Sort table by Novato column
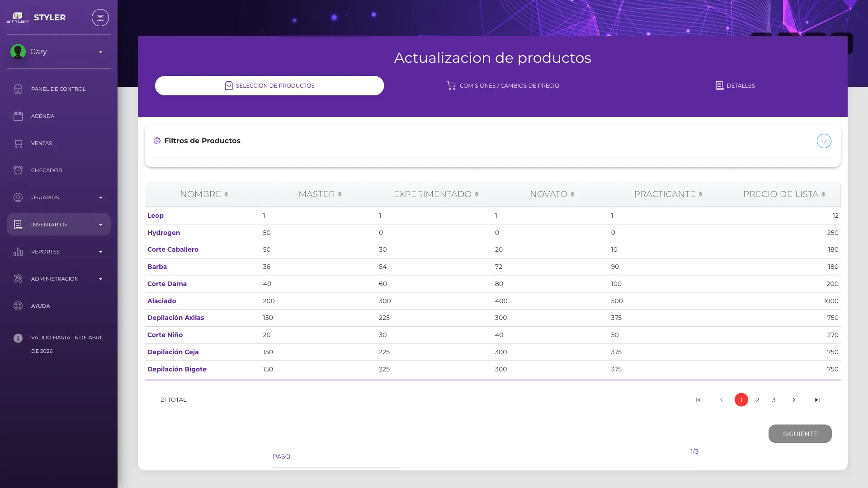The width and height of the screenshot is (868, 488). coord(552,194)
